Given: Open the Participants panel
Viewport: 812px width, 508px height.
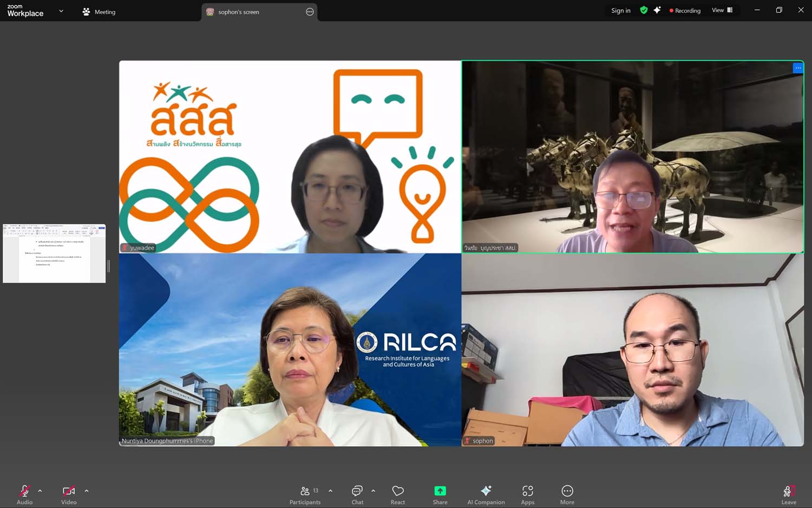Looking at the screenshot, I should (305, 493).
